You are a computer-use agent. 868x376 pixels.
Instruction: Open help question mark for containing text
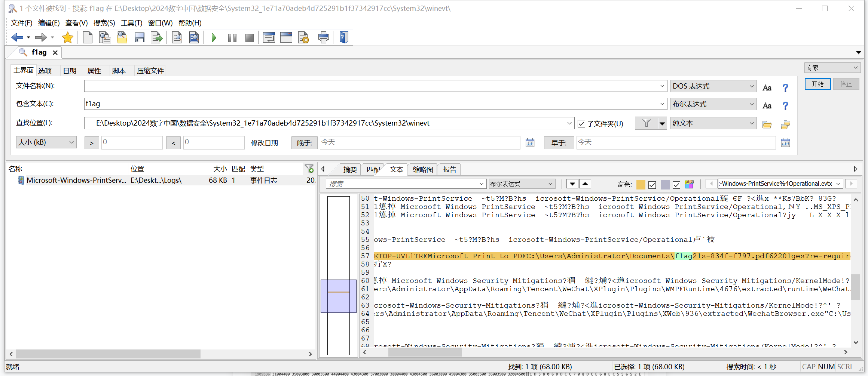[x=785, y=105]
